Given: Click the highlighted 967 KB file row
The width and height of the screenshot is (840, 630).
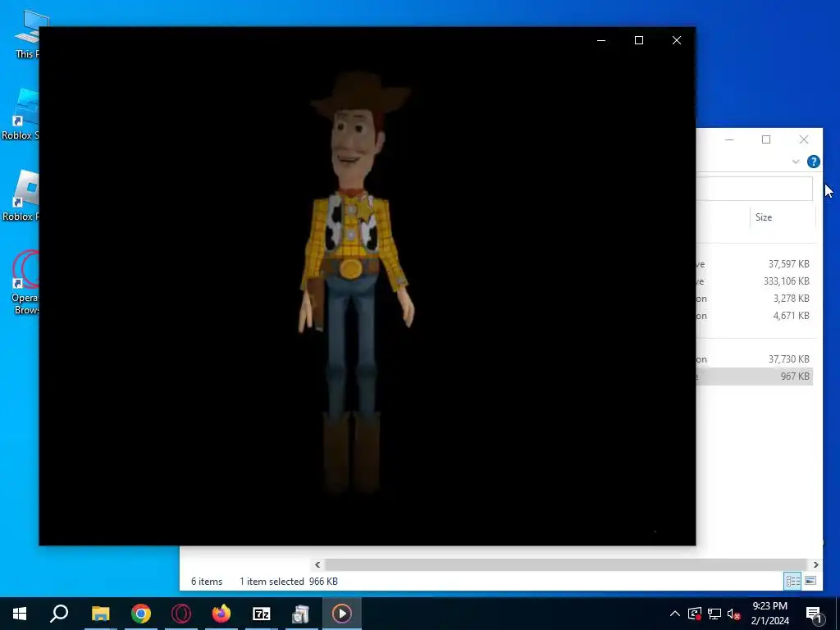Looking at the screenshot, I should coord(755,376).
